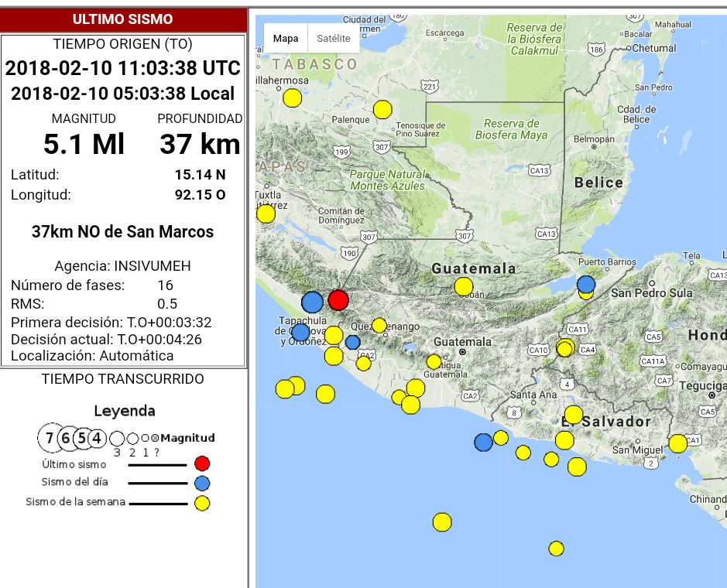Image resolution: width=727 pixels, height=588 pixels.
Task: Switch to the Mapa view tab
Action: point(286,38)
